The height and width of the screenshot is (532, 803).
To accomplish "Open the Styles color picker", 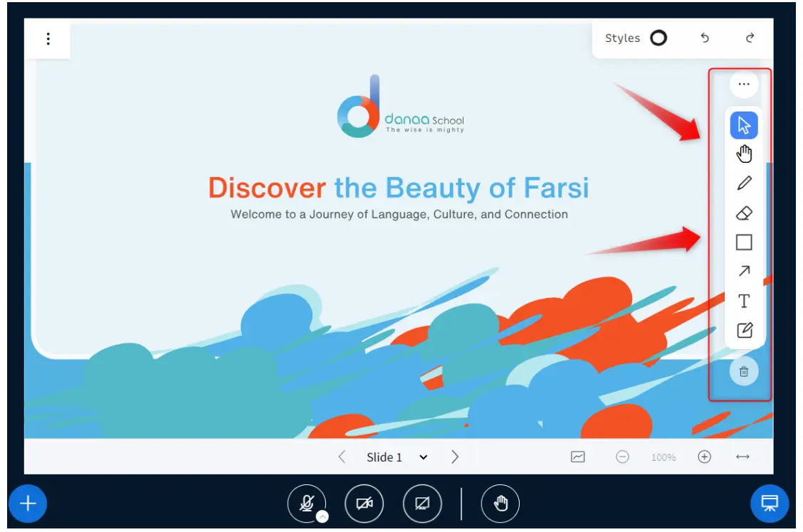I will click(658, 38).
